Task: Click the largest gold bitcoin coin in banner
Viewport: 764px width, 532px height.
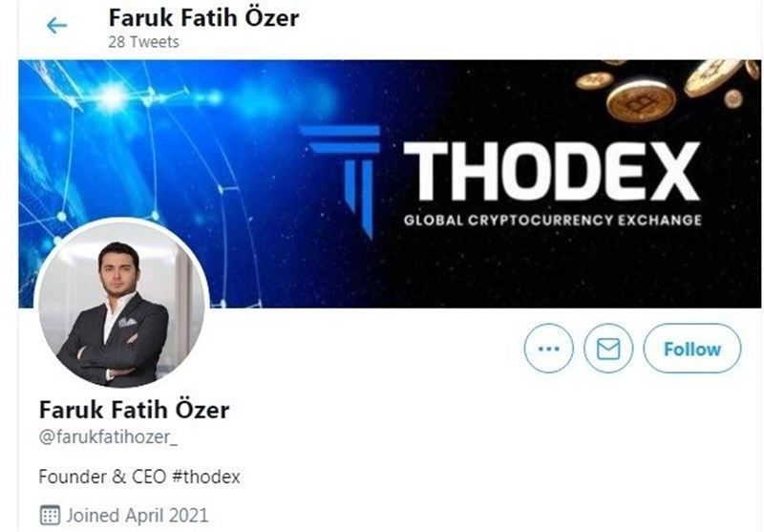Action: (x=641, y=101)
